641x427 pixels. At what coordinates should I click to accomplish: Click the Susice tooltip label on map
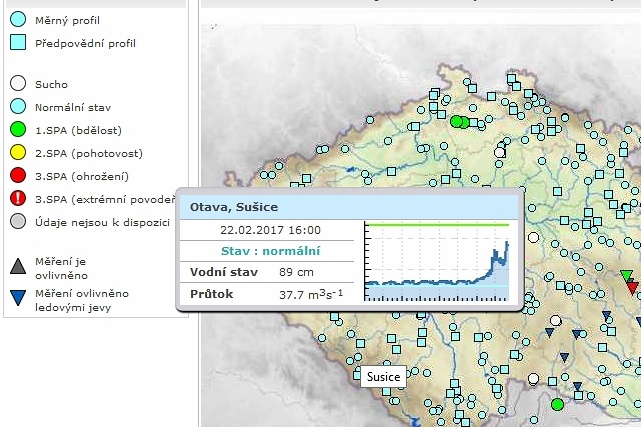pos(383,377)
